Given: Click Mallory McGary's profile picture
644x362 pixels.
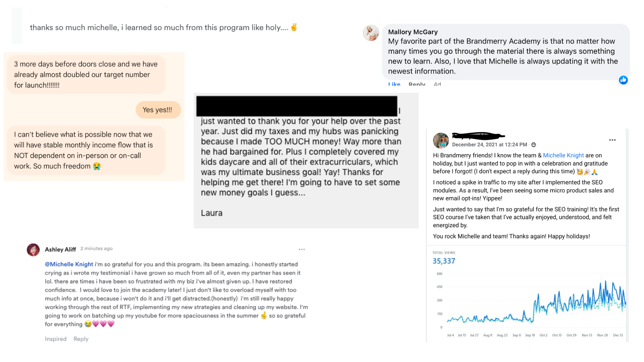Looking at the screenshot, I should pyautogui.click(x=371, y=33).
